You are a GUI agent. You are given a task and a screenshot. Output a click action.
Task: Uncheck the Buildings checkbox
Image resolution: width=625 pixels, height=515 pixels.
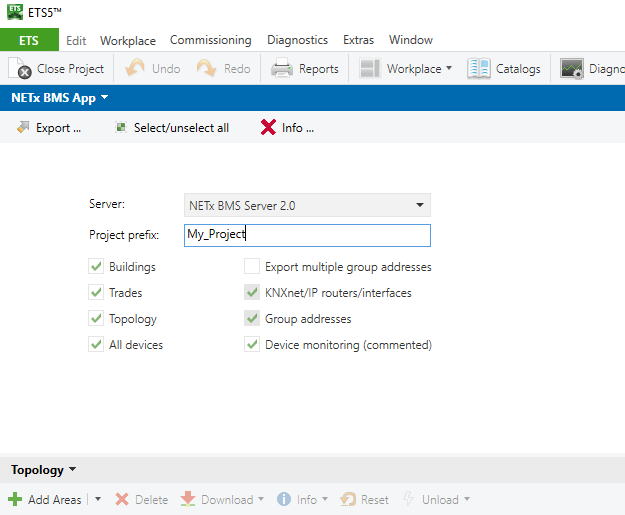pyautogui.click(x=96, y=266)
